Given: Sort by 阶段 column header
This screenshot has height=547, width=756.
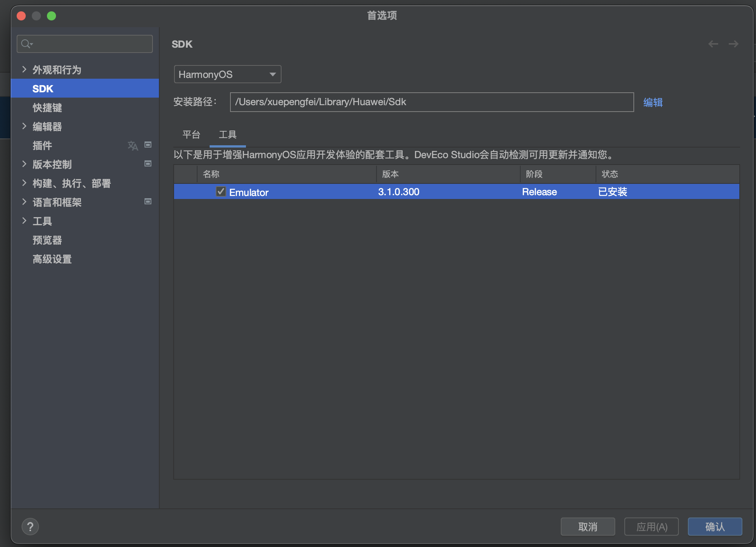Looking at the screenshot, I should pyautogui.click(x=558, y=174).
